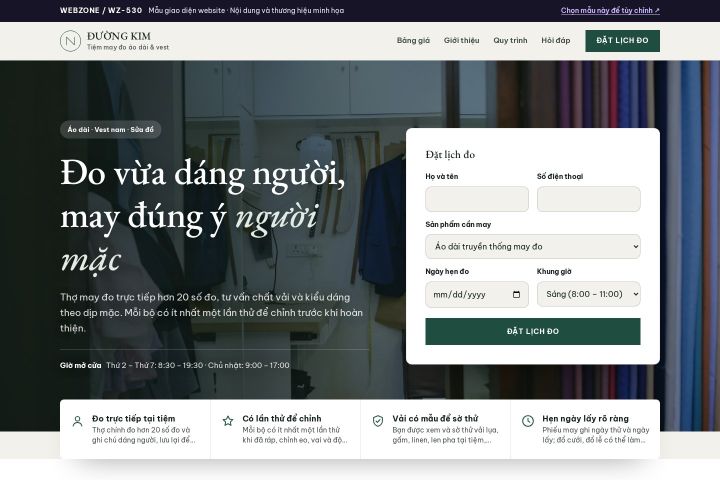Screen dimensions: 720x480
Task: Click the WEBZONE / WZ-530 label
Action: tap(101, 10)
